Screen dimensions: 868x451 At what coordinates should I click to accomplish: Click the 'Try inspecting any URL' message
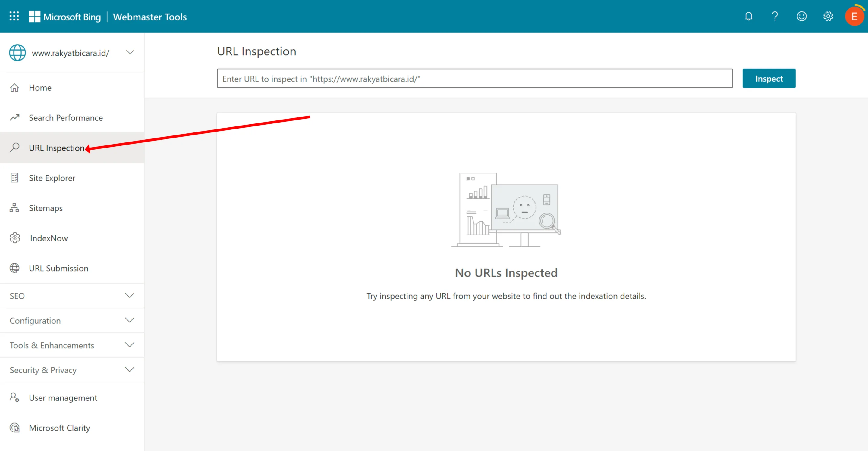pos(506,296)
